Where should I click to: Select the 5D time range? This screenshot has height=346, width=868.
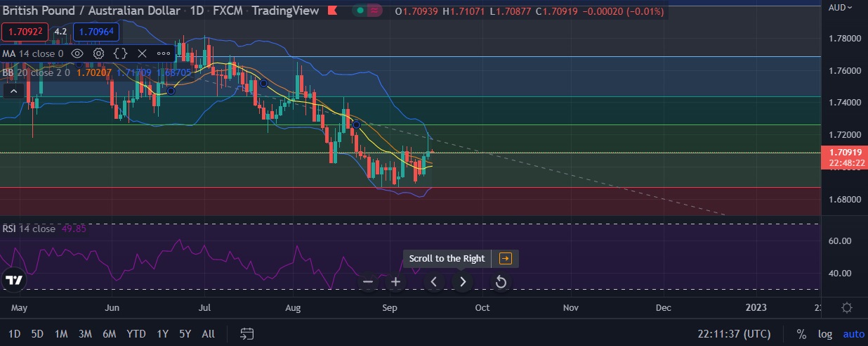coord(38,334)
